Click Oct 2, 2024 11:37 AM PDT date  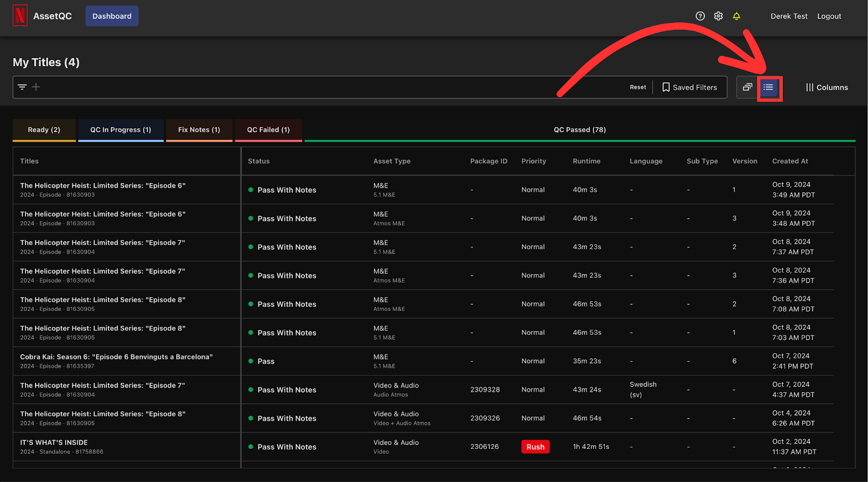click(794, 447)
